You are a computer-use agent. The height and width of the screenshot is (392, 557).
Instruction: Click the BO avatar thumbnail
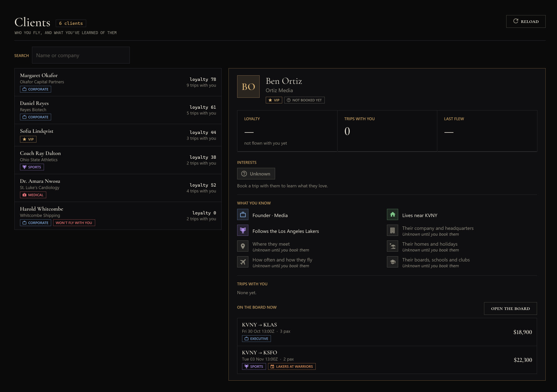(248, 87)
